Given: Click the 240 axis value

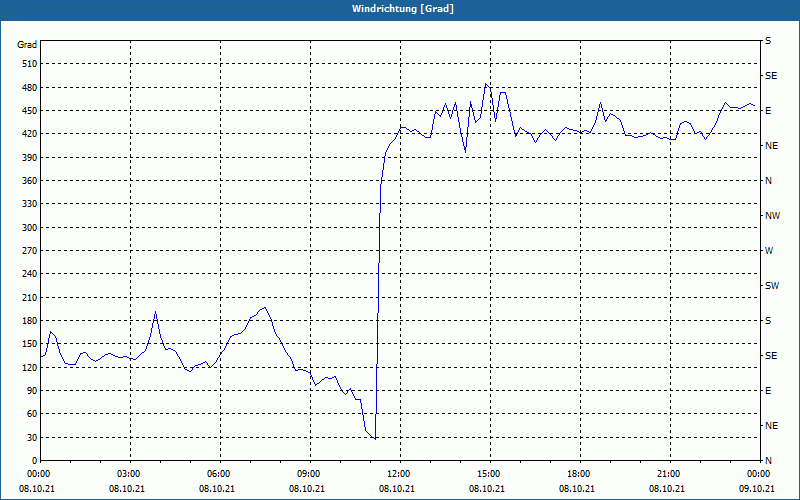Looking at the screenshot, I should [x=30, y=273].
